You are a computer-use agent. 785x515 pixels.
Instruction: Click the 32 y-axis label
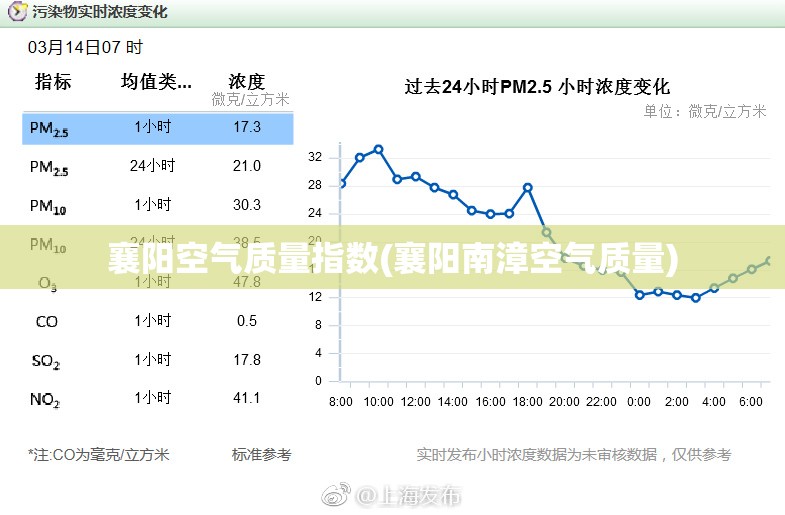click(315, 157)
